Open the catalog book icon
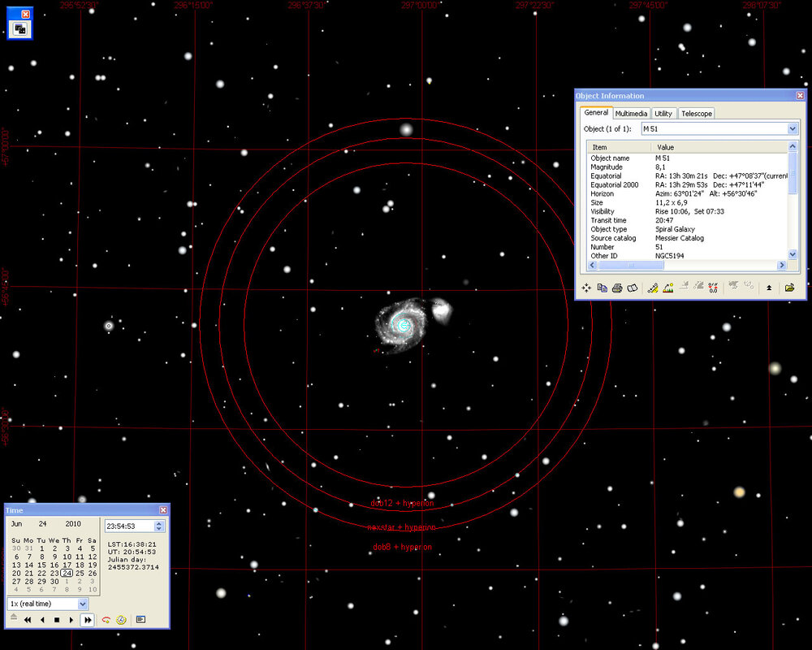Image resolution: width=812 pixels, height=650 pixels. [632, 288]
